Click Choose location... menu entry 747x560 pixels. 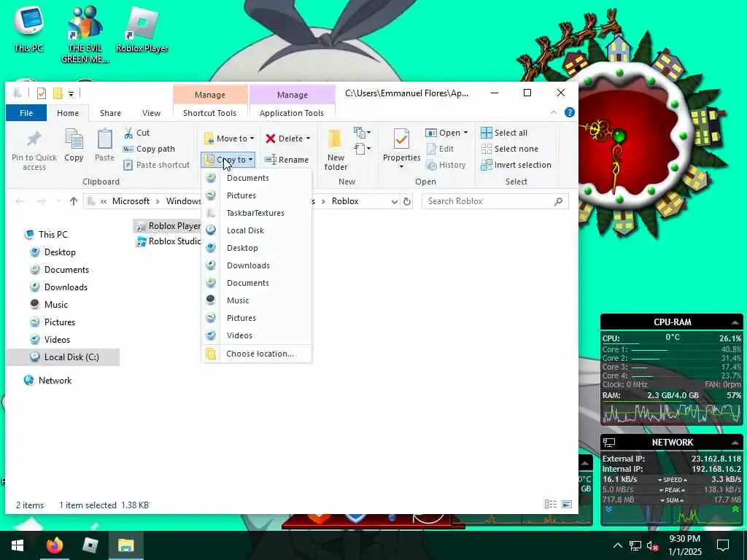point(256,354)
